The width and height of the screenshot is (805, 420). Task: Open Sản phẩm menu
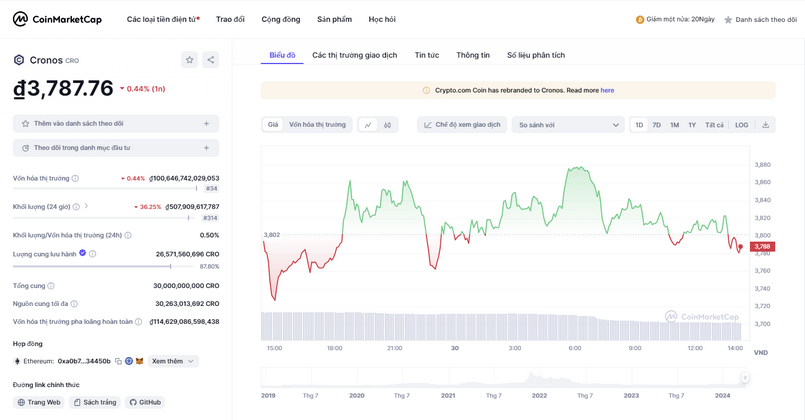(x=334, y=20)
